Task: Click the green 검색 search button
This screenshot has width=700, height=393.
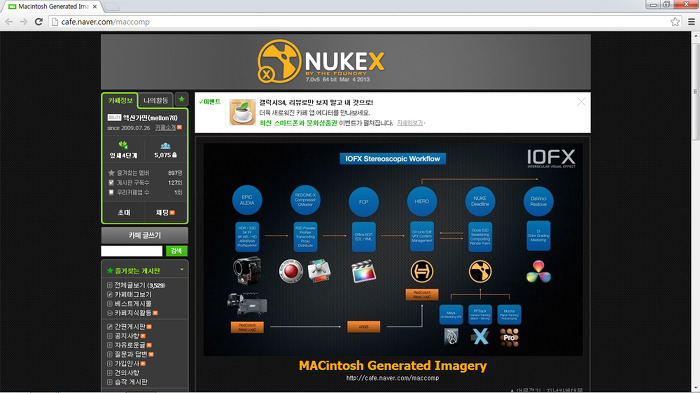Action: [x=176, y=251]
